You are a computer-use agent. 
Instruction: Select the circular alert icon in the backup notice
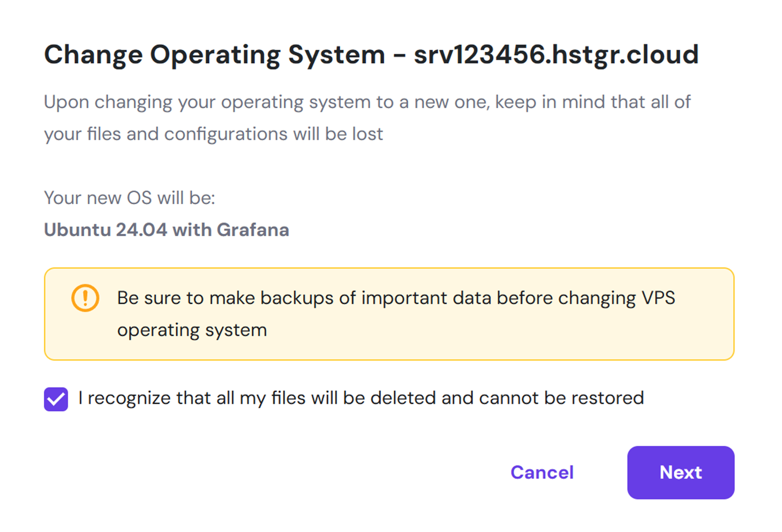[85, 298]
